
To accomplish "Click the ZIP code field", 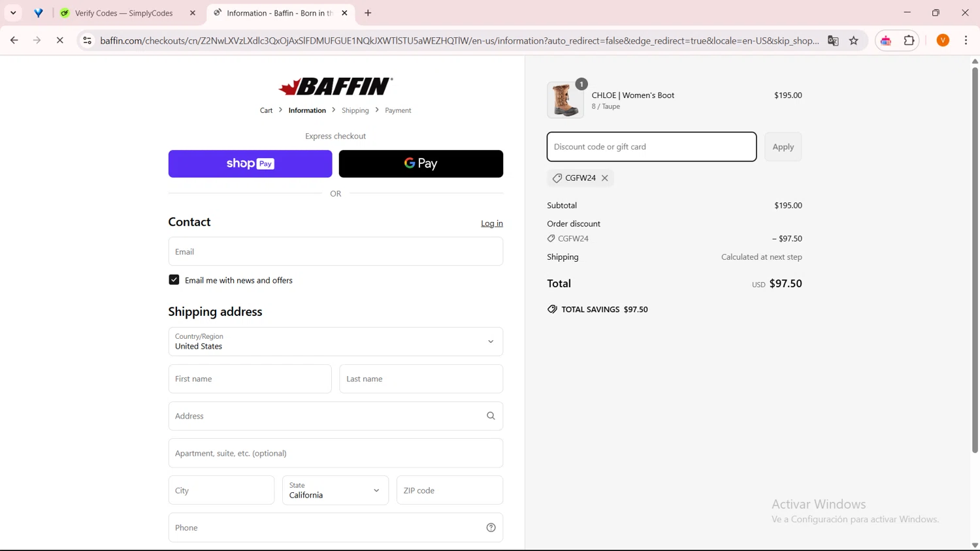I will click(449, 490).
